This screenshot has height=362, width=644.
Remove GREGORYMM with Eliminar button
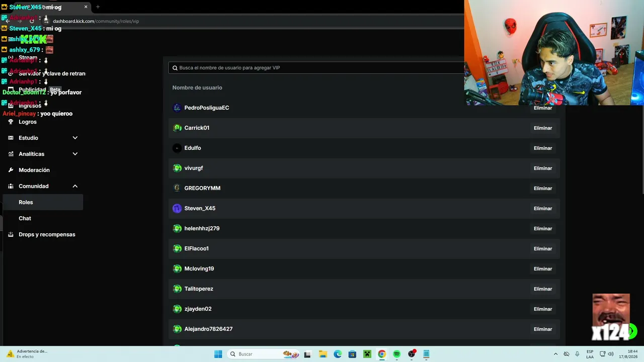(x=543, y=188)
